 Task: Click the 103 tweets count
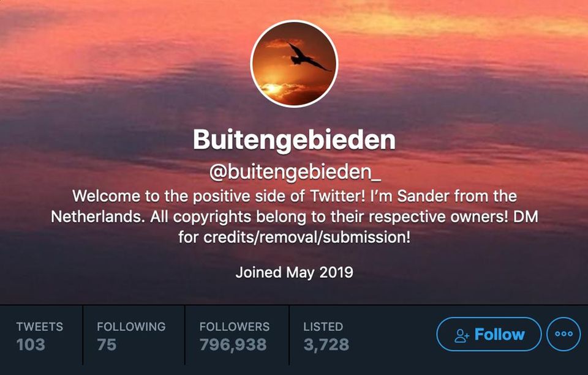pos(31,345)
